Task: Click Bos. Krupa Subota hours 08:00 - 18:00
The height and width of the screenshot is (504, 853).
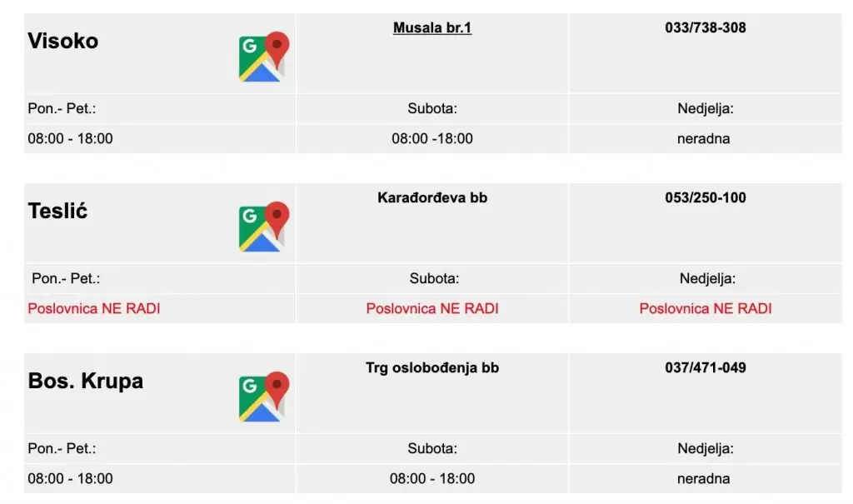Action: (x=431, y=478)
